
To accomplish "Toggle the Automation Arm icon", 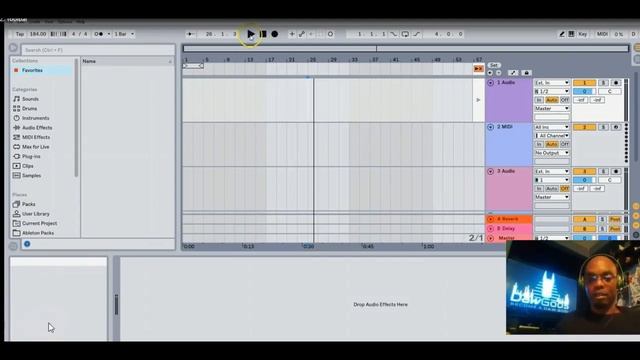I will 302,34.
